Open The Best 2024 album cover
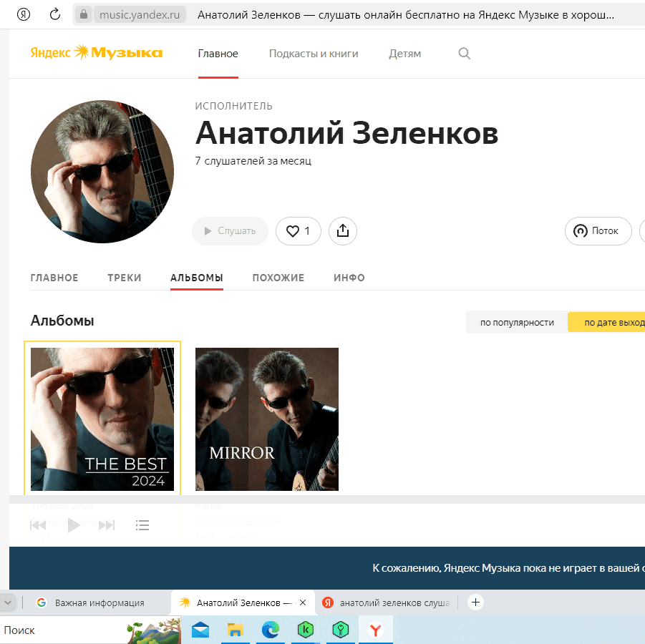The image size is (645, 644). [x=102, y=419]
